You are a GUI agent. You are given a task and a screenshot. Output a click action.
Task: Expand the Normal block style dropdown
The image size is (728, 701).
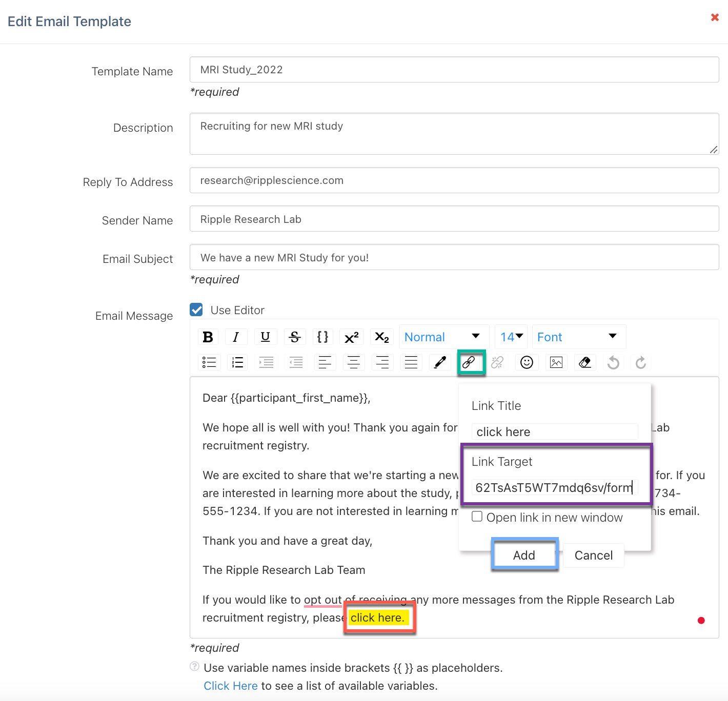pyautogui.click(x=443, y=337)
